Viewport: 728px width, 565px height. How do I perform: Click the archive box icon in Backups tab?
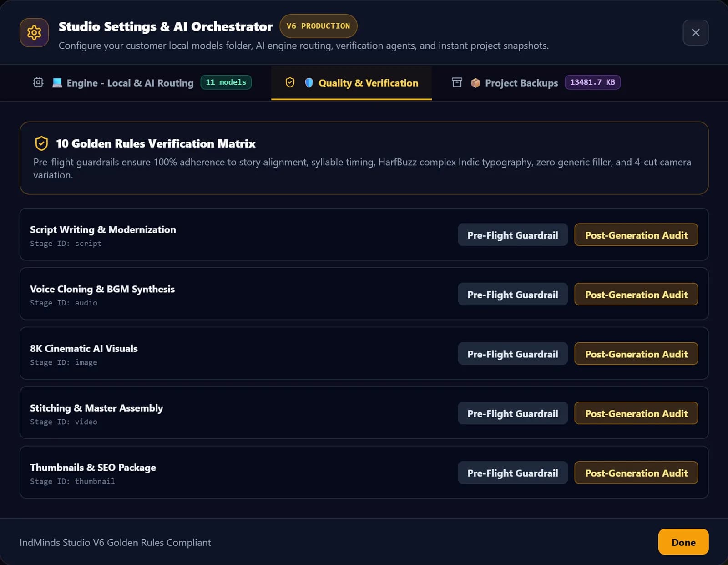tap(457, 82)
